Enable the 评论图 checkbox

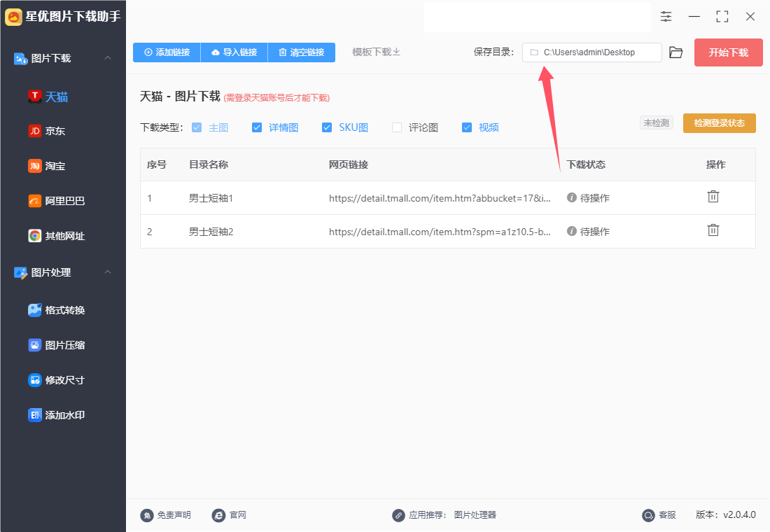[x=397, y=127]
